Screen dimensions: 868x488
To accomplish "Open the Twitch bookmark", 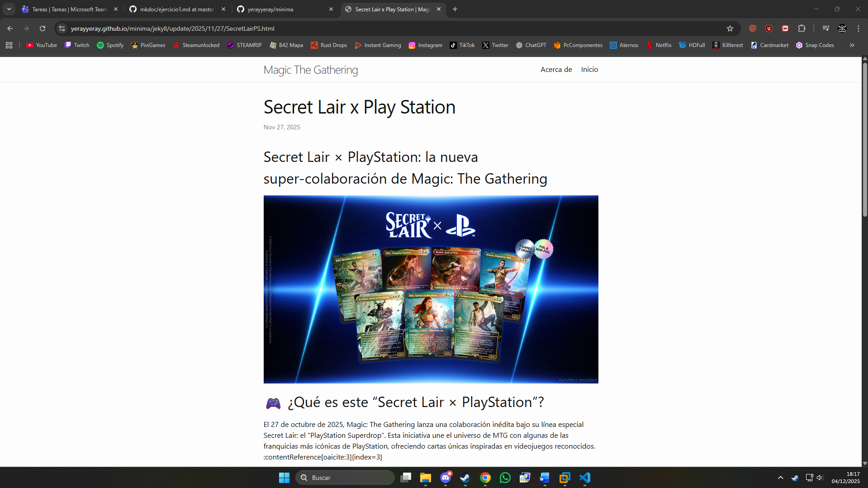I will point(77,45).
